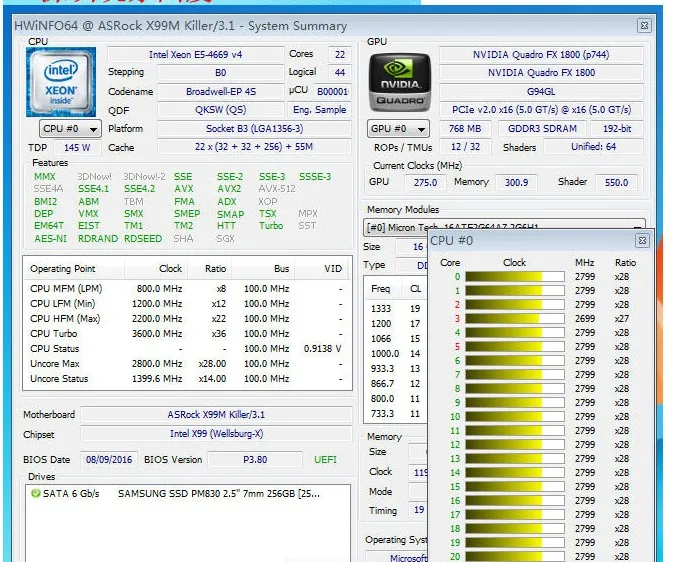
Task: Click the PCIe v2.0 x16 bus field
Action: [541, 110]
